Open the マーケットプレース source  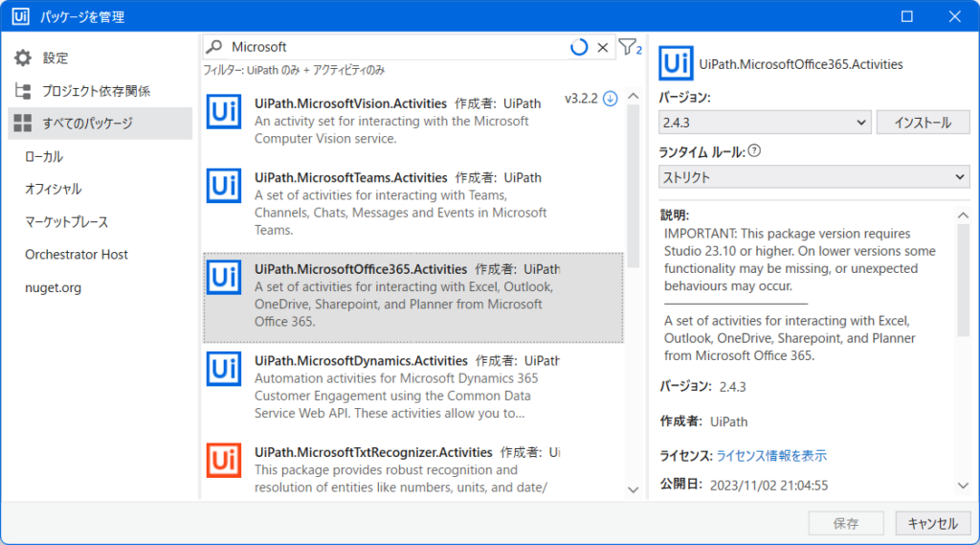point(66,222)
